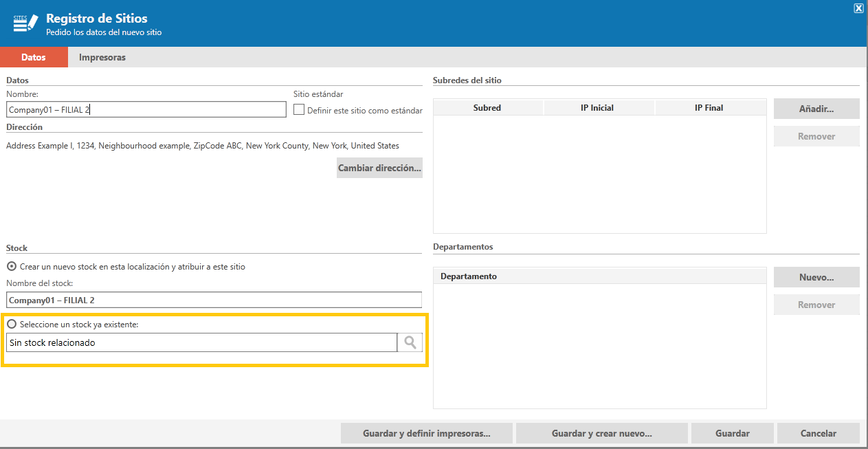The image size is (868, 449).
Task: Click the 'IP Final' column header
Action: (x=709, y=107)
